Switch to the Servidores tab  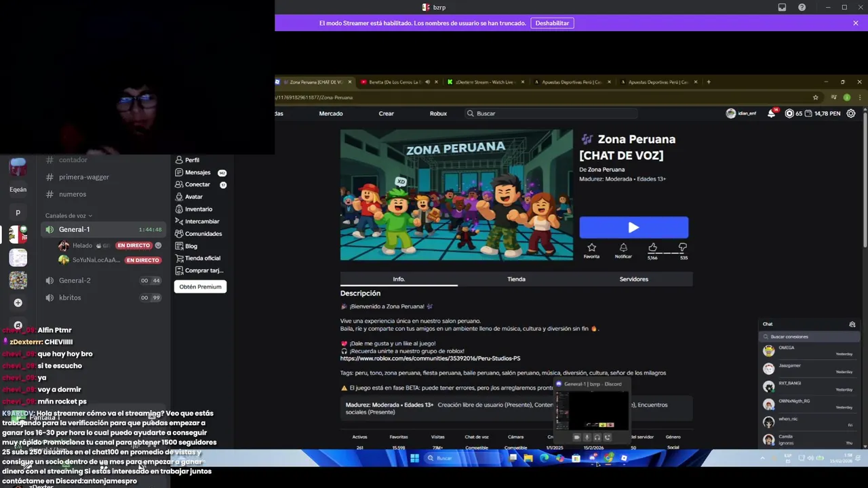(x=633, y=279)
